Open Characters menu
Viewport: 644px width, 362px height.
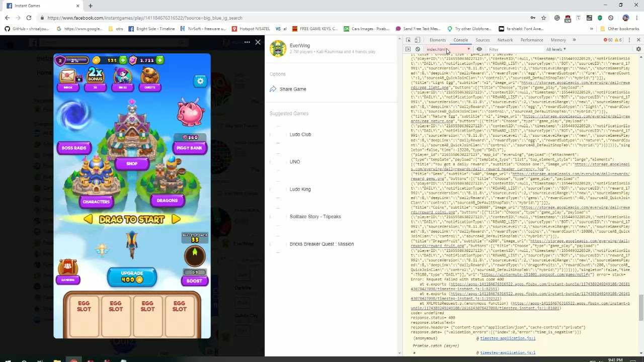[x=96, y=201]
